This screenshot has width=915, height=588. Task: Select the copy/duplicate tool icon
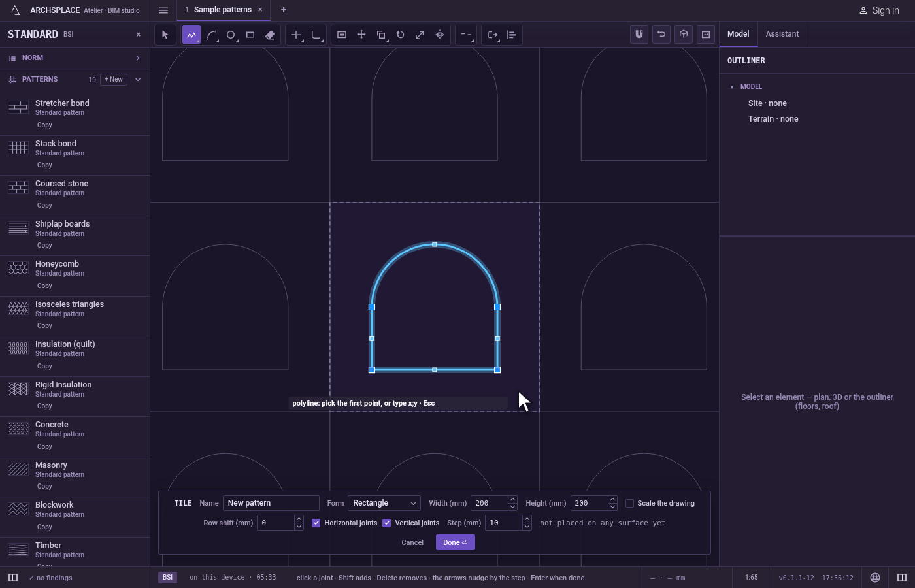point(381,35)
